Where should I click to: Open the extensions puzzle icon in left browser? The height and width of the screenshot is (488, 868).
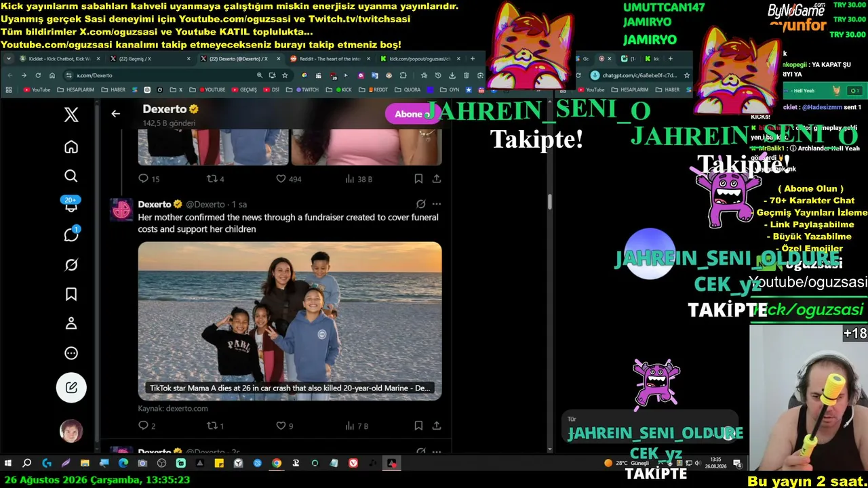click(403, 75)
